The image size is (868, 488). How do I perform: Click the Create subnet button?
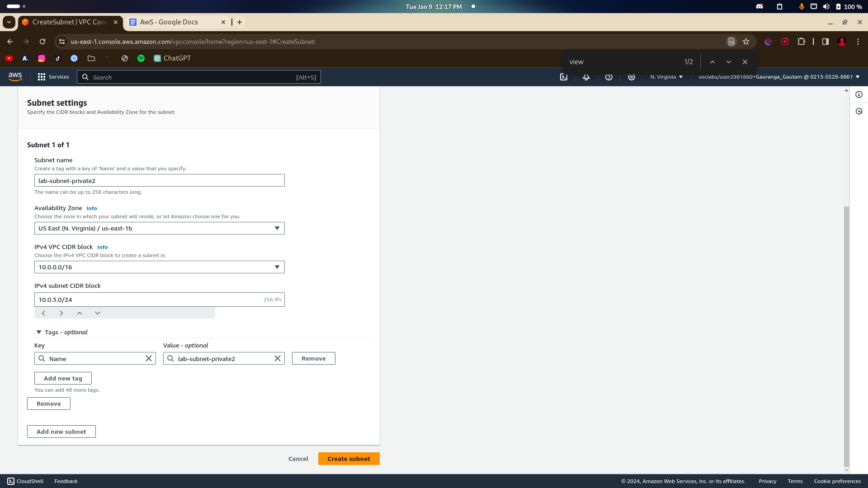point(349,459)
